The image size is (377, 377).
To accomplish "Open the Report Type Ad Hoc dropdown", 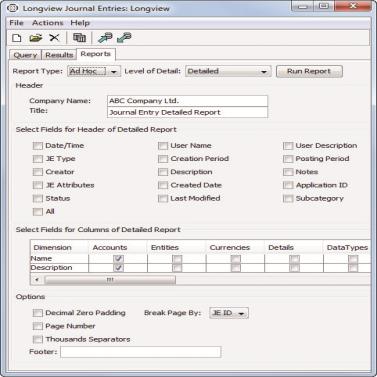I will [x=94, y=71].
